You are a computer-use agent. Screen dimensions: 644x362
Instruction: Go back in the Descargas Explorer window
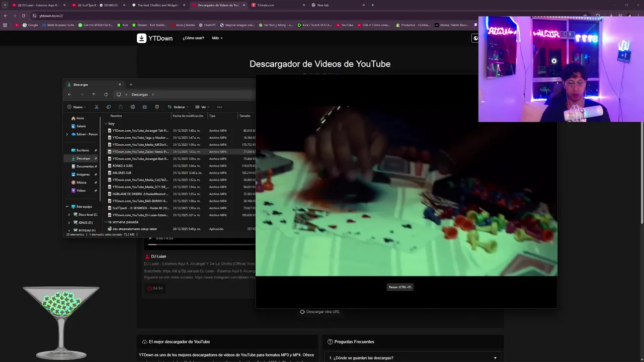point(69,95)
